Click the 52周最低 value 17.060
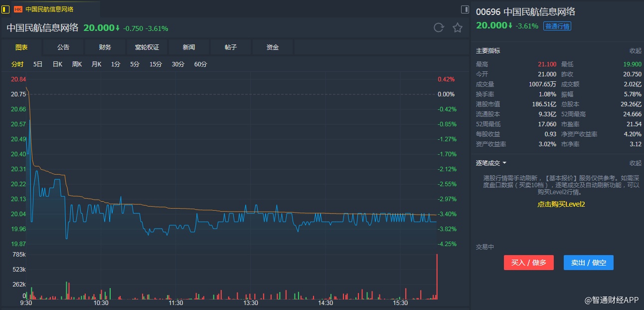Image resolution: width=644 pixels, height=310 pixels. [547, 124]
